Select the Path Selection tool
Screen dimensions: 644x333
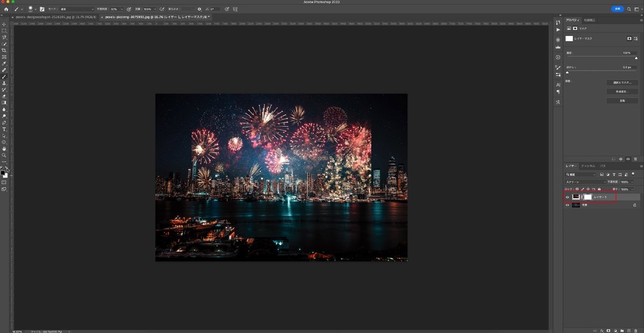pyautogui.click(x=4, y=136)
